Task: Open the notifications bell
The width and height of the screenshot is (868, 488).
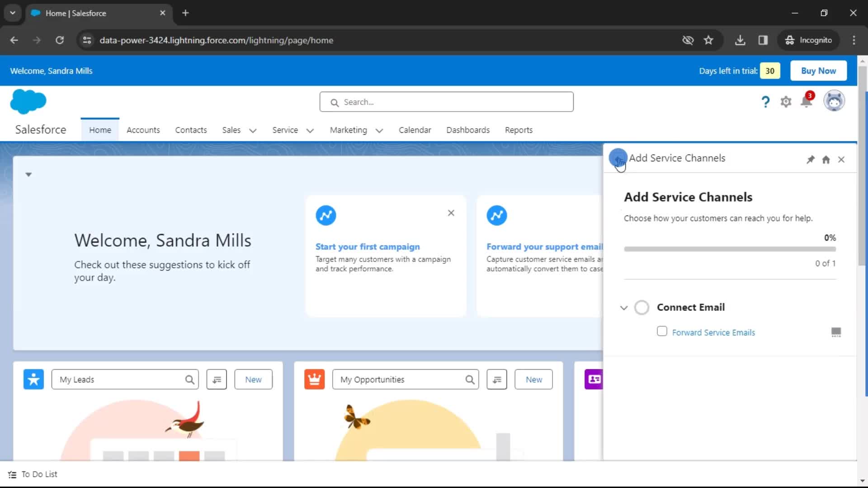Action: coord(807,101)
